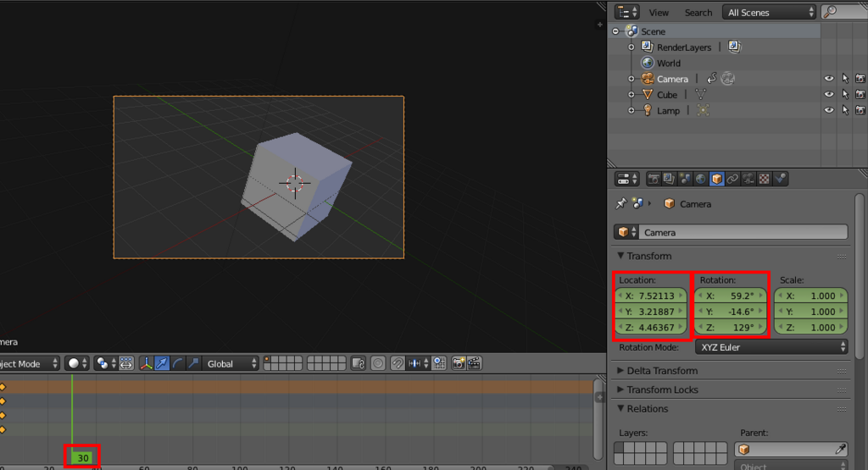
Task: Open the outliner Search menu
Action: pyautogui.click(x=698, y=13)
